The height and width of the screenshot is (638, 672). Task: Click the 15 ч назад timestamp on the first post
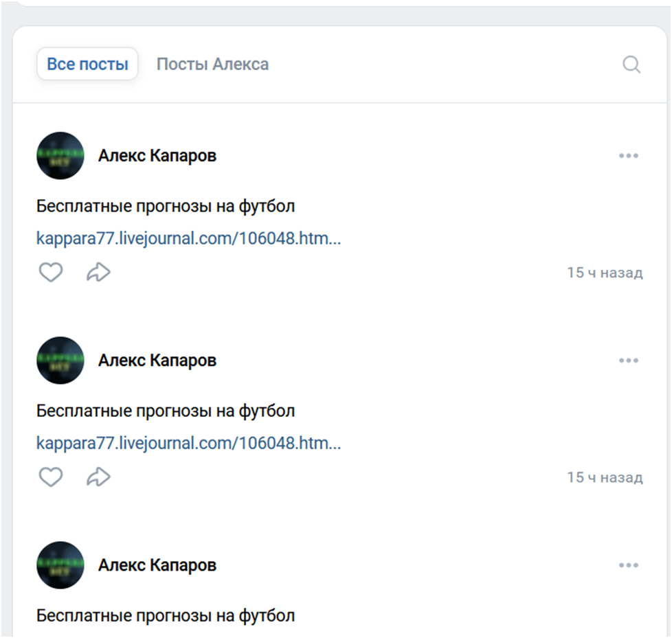[x=605, y=272]
